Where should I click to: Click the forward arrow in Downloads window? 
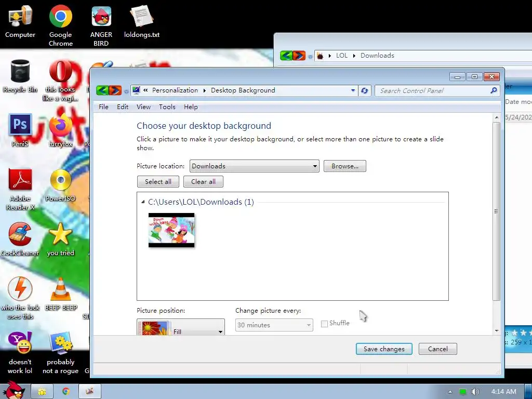click(299, 55)
